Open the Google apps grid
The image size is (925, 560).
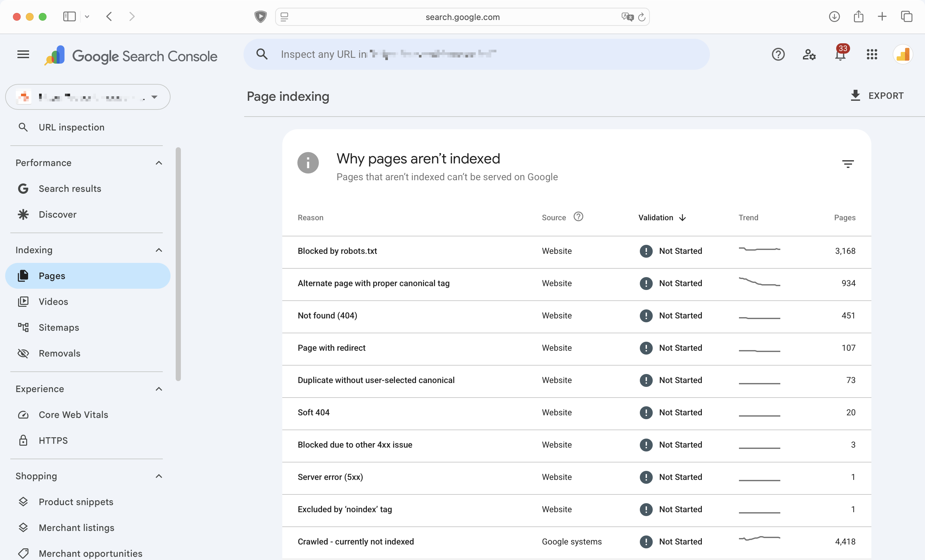tap(872, 55)
